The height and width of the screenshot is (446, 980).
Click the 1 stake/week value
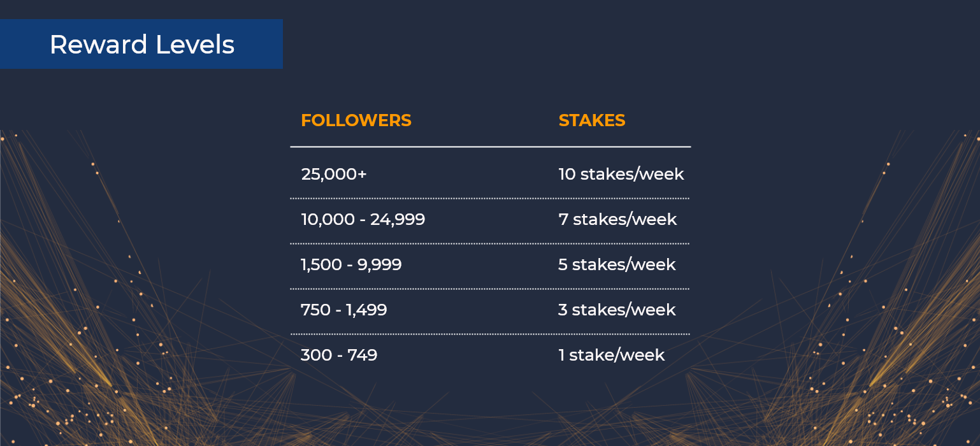(612, 356)
